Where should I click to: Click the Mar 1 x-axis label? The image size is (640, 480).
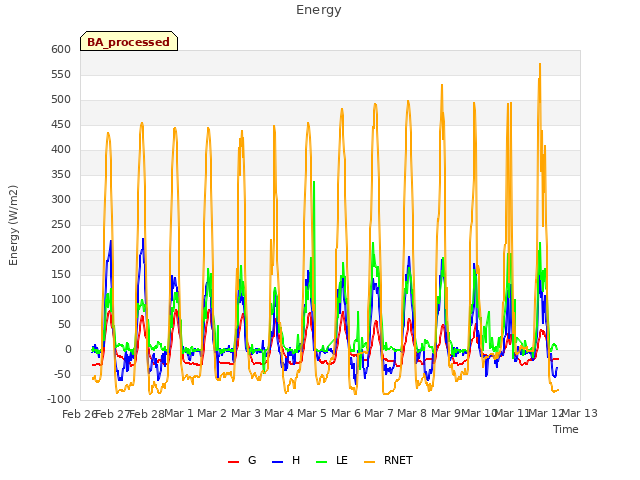click(x=178, y=413)
